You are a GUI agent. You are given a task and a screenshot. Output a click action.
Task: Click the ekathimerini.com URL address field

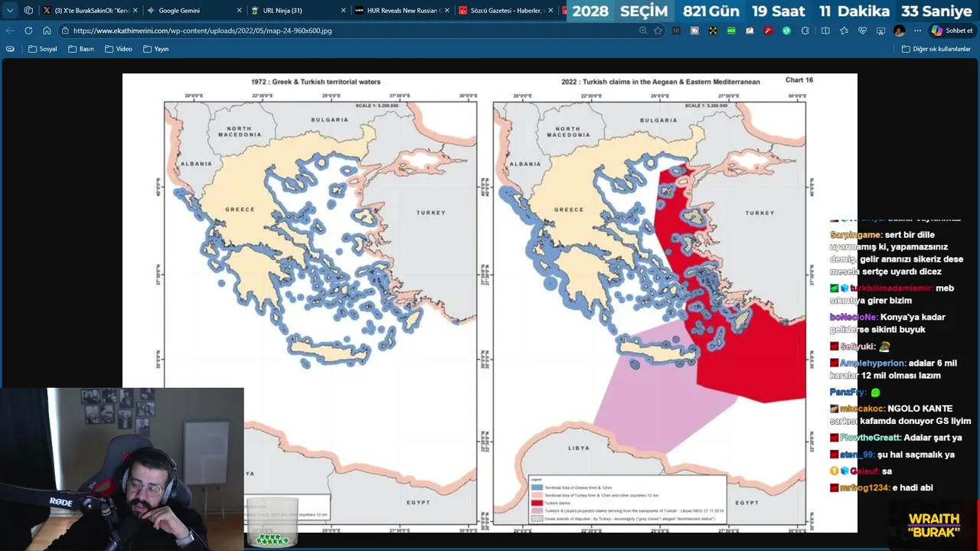202,31
